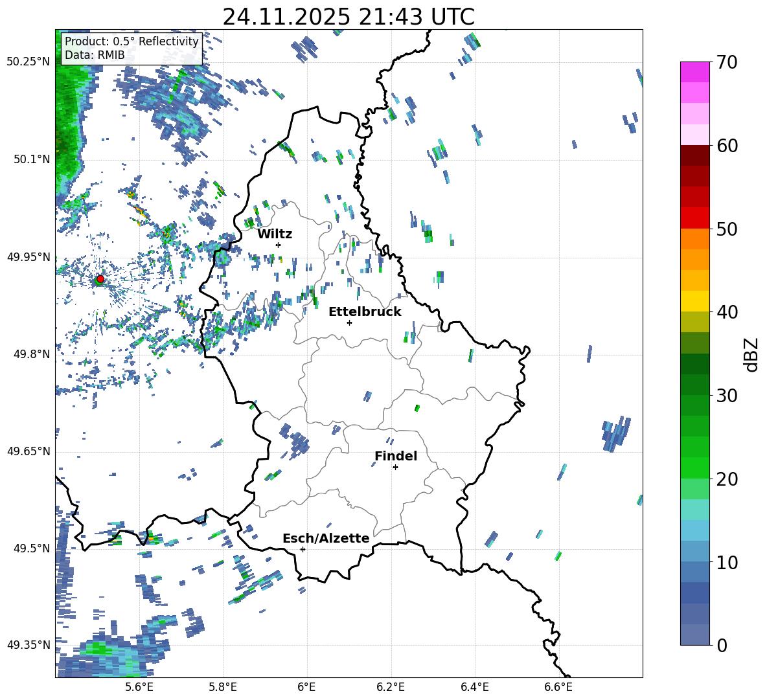
Task: Click the red radar site marker dot
Action: [x=100, y=278]
